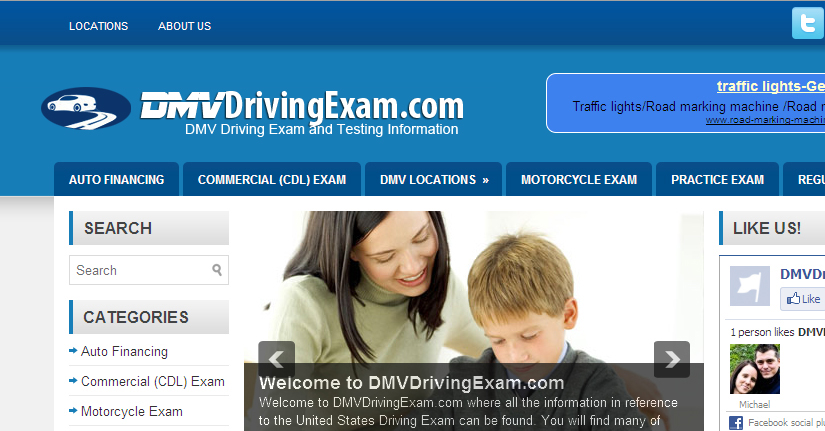Select the MOTORCYCLE EXAM tab

[x=579, y=179]
